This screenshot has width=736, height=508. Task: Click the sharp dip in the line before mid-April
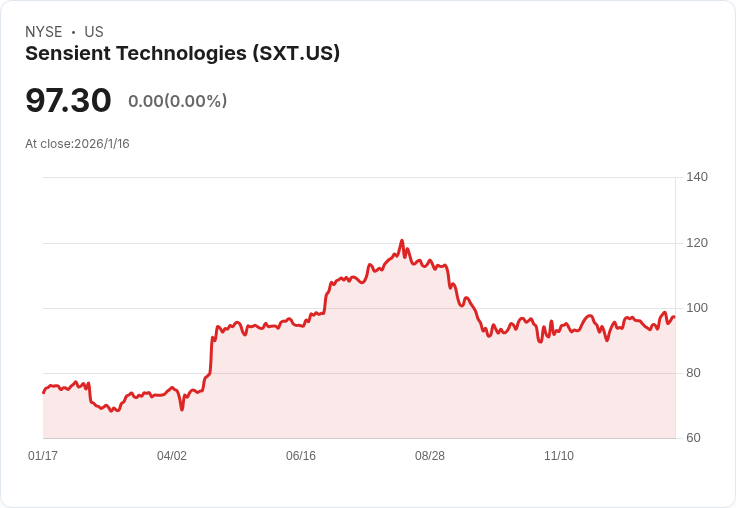click(182, 409)
